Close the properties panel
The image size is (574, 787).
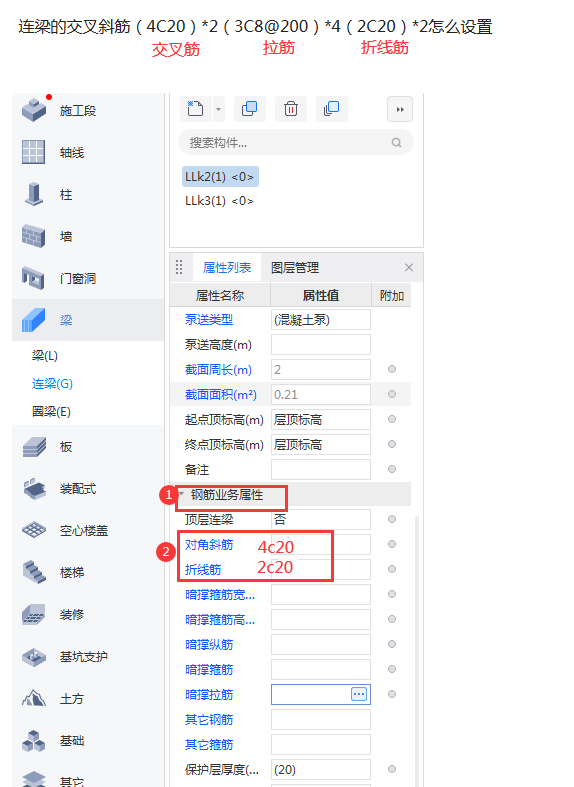(x=409, y=268)
